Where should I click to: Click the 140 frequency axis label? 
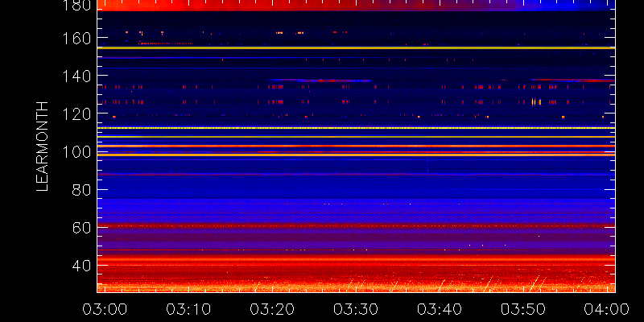[x=76, y=76]
